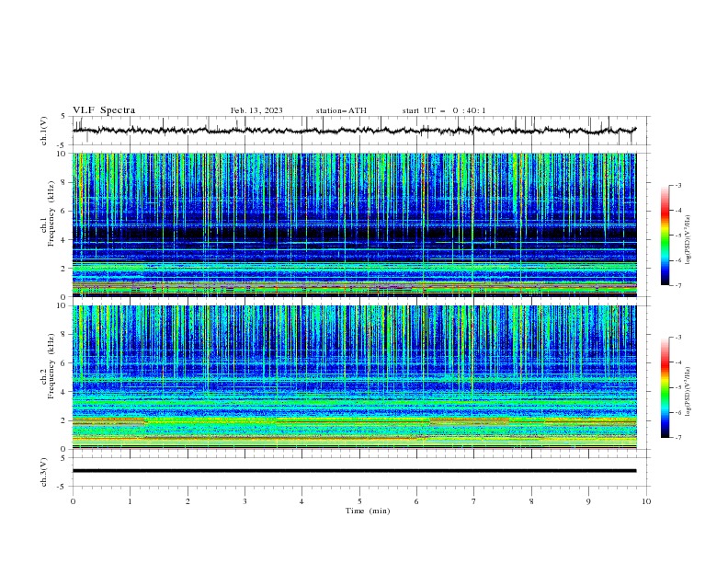Click the "-5" label on ch.1 colorbar
The height and width of the screenshot is (563, 728).
pyautogui.click(x=678, y=236)
